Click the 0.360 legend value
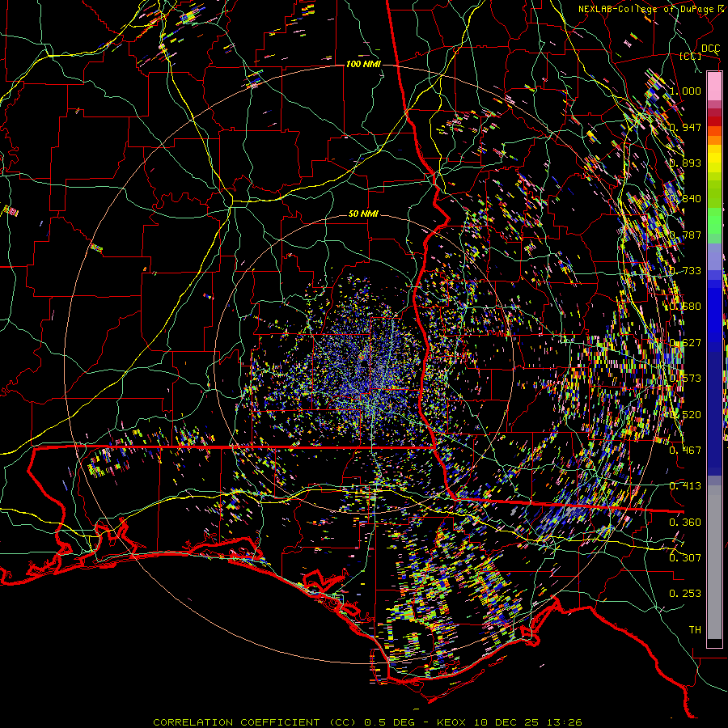Image resolution: width=728 pixels, height=728 pixels. 685,522
